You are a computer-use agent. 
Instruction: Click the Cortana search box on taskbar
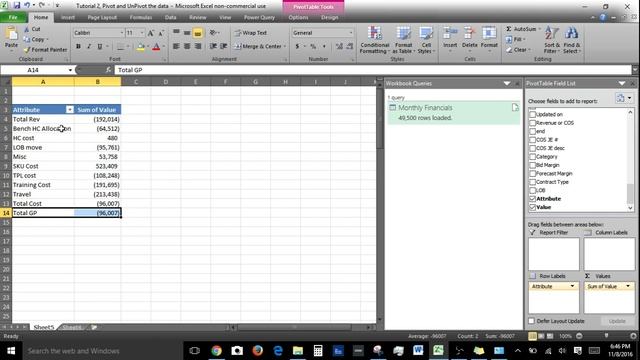click(102, 351)
